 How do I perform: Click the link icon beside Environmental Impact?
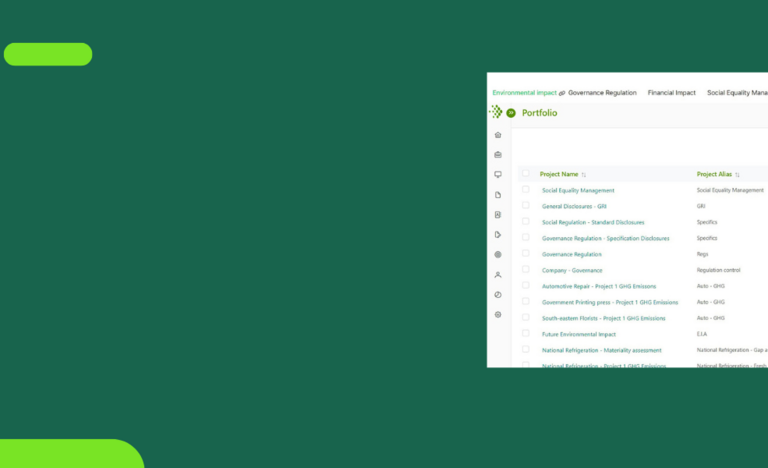point(562,93)
